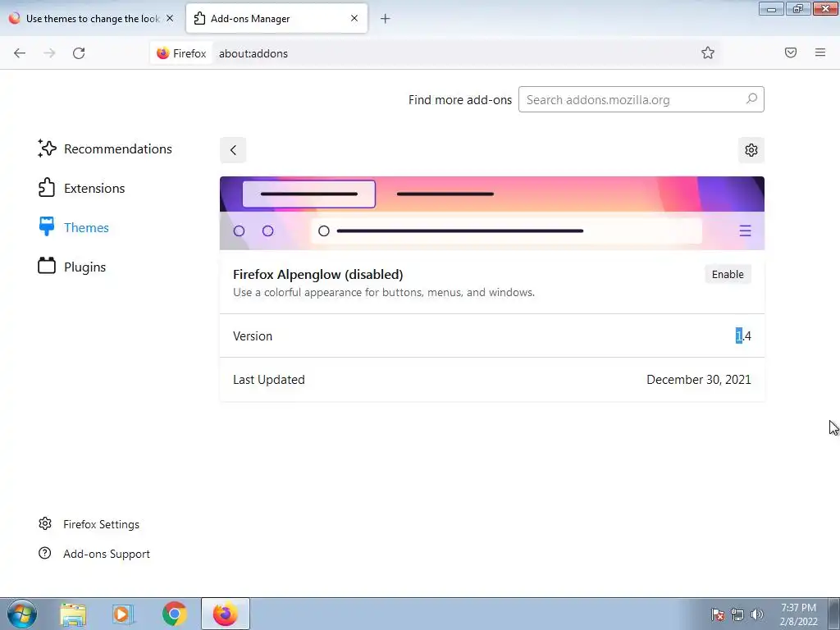Minimize the Firefox window

click(x=771, y=8)
